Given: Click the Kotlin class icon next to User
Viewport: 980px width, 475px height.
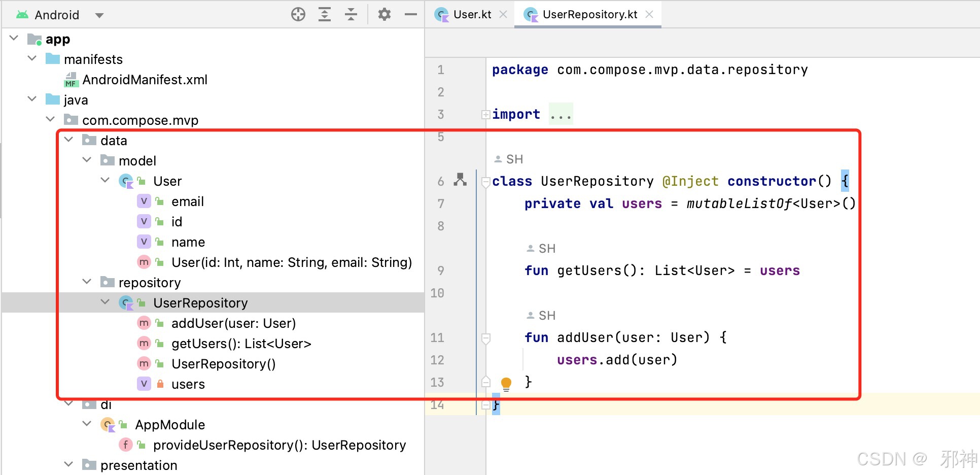Looking at the screenshot, I should [127, 181].
